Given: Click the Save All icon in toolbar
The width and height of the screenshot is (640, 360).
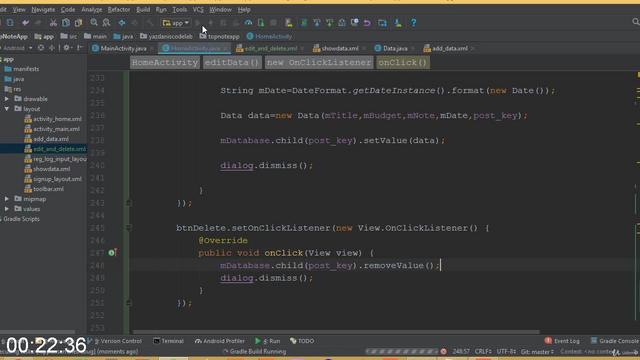Looking at the screenshot, I should (10, 23).
